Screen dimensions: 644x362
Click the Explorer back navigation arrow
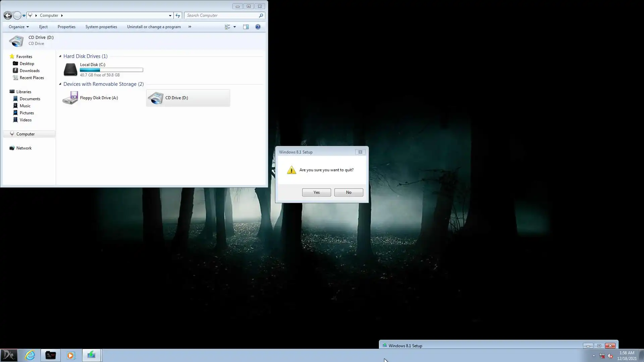(x=8, y=15)
